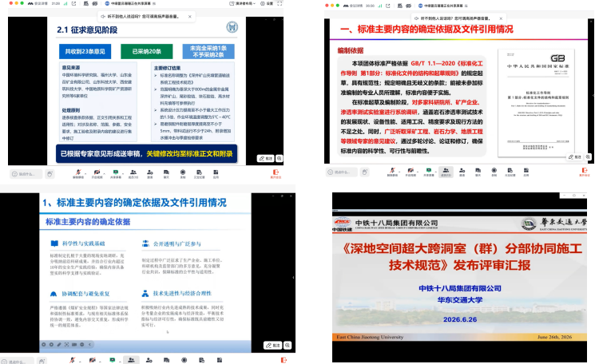Click the record icon in the top-right meeting window

coord(494,171)
